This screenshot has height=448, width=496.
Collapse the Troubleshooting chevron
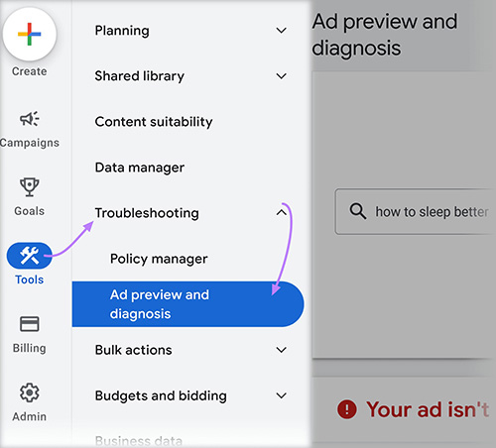(282, 213)
